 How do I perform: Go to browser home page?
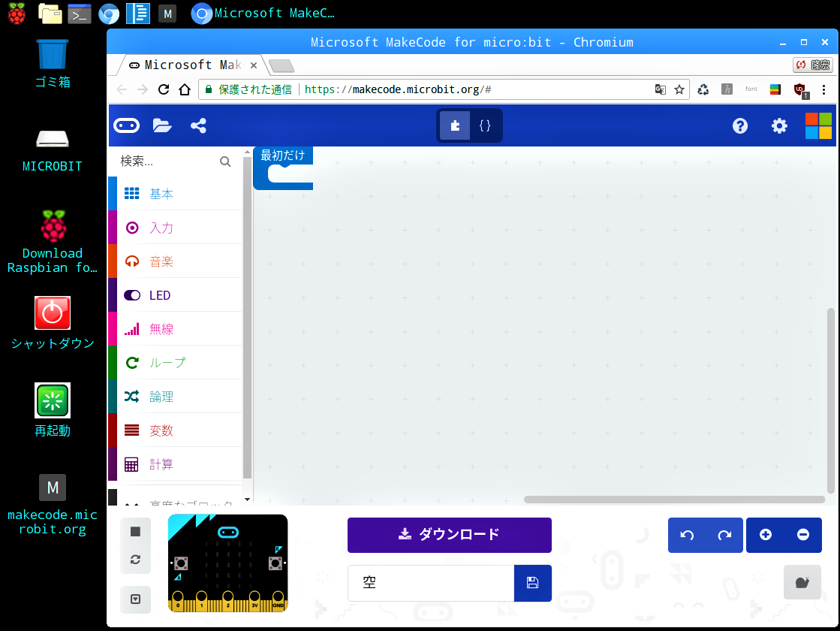185,89
